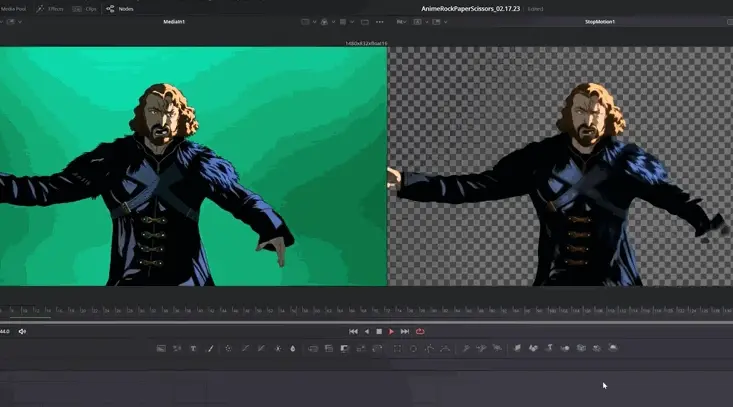Mute audio with the speaker icon

click(22, 331)
